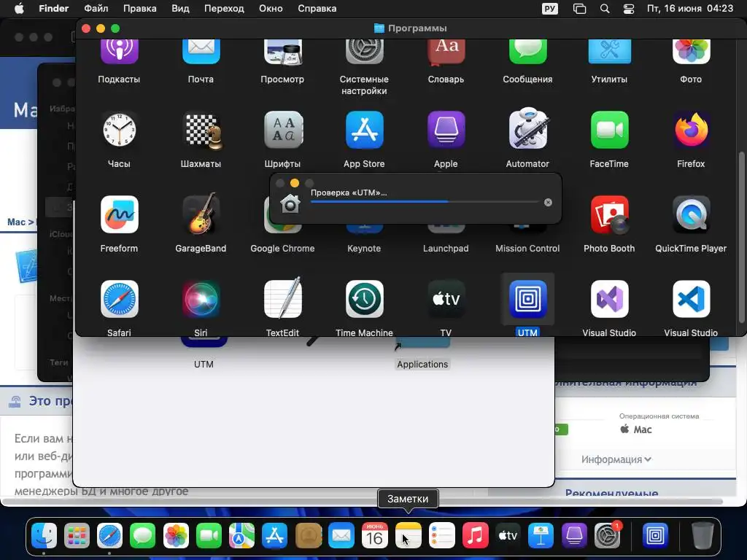Screen dimensions: 747x560
Task: Click the date and time in menu bar
Action: [690, 9]
